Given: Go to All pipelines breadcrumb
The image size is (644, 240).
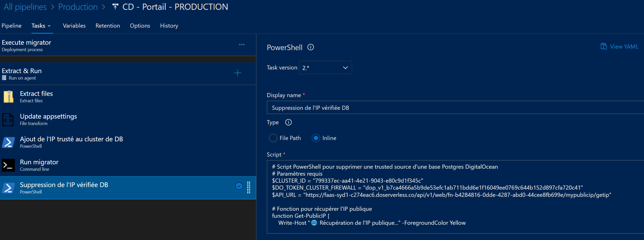Looking at the screenshot, I should pos(25,7).
